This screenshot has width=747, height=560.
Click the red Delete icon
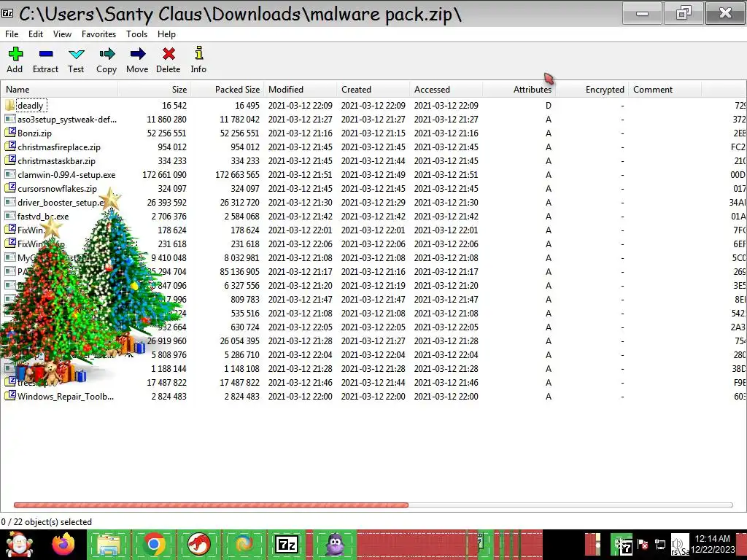pyautogui.click(x=169, y=54)
